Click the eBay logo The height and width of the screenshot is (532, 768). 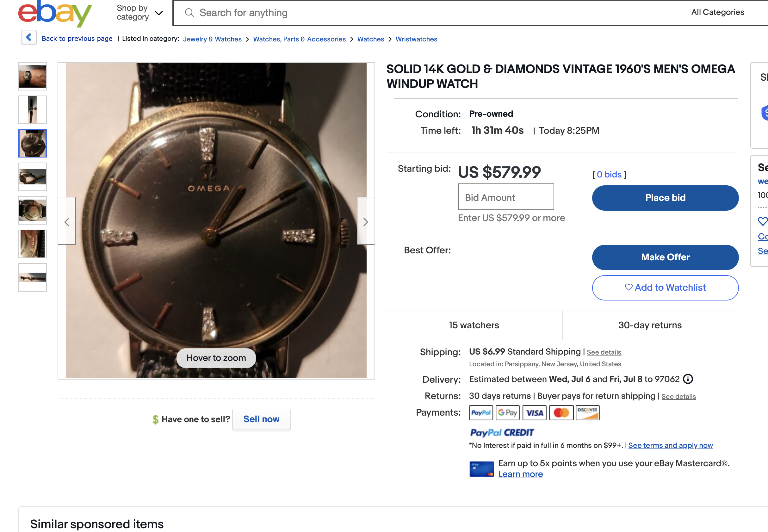point(55,13)
